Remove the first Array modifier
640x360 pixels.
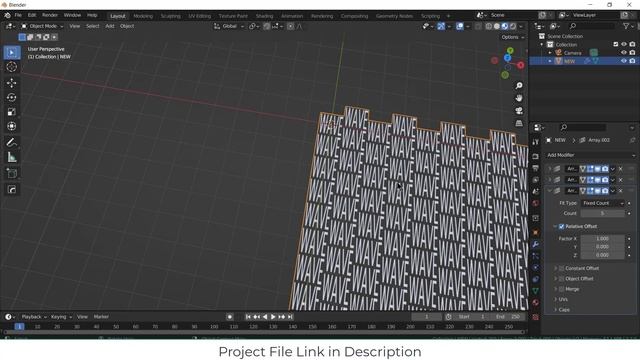(621, 169)
